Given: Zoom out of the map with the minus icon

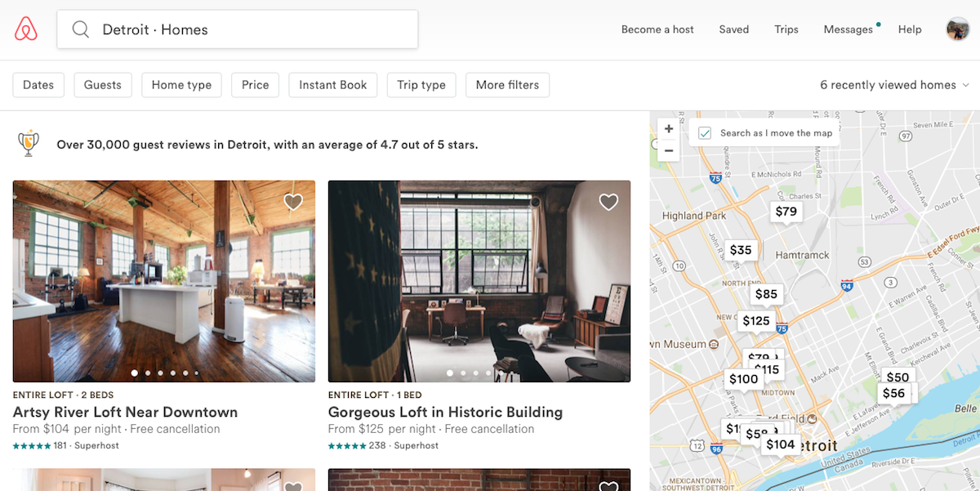Looking at the screenshot, I should [x=668, y=151].
